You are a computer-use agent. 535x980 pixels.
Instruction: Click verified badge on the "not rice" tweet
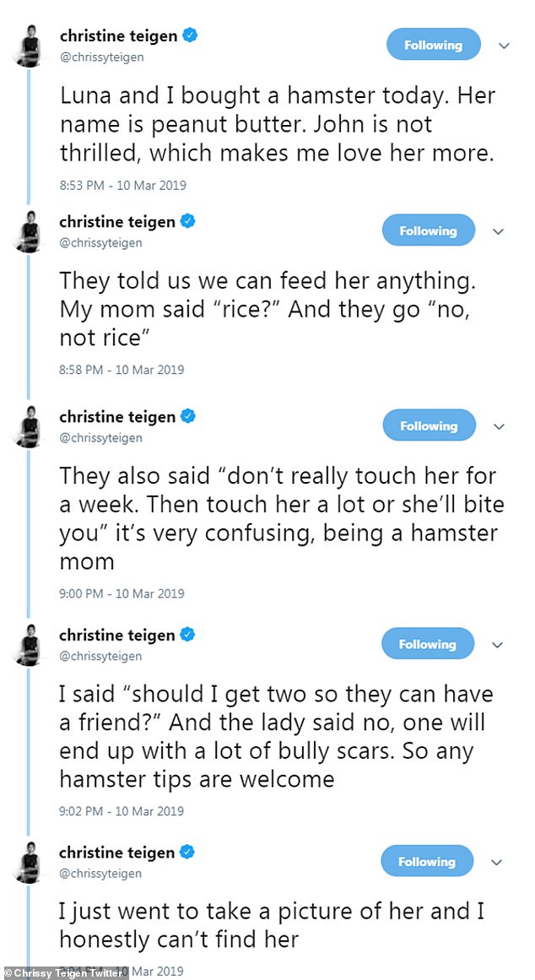[188, 221]
